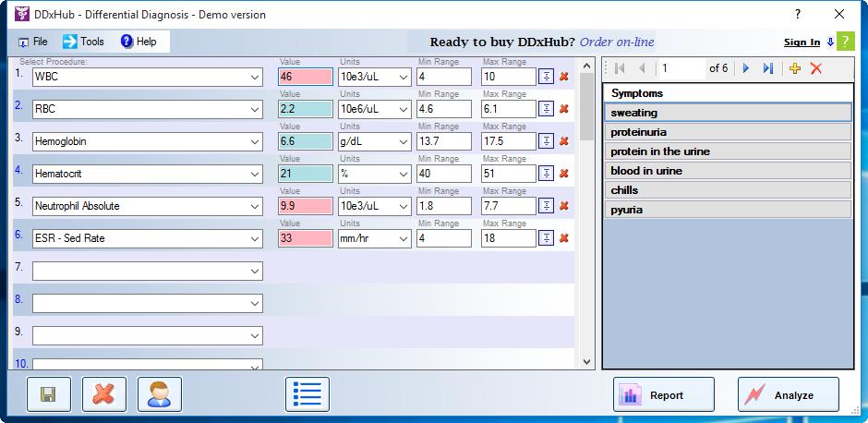Select the pyuria symptom

click(728, 210)
